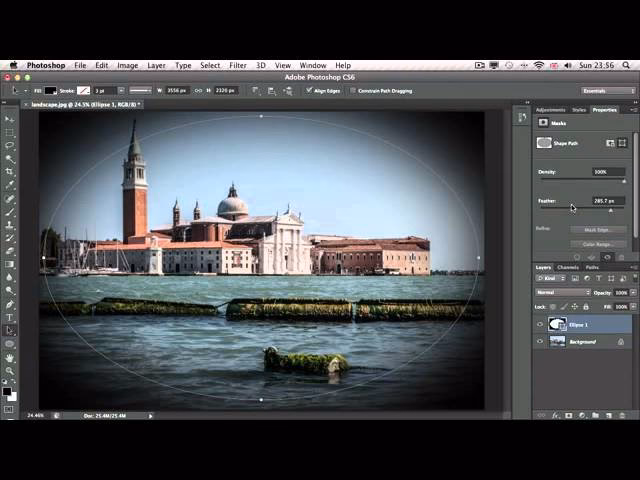
Task: Select the History Brush tool
Action: (9, 238)
